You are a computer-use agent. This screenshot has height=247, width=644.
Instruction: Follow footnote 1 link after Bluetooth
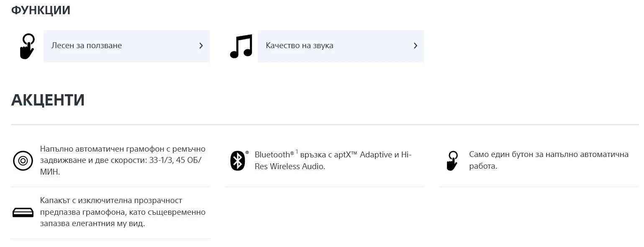[x=297, y=152]
